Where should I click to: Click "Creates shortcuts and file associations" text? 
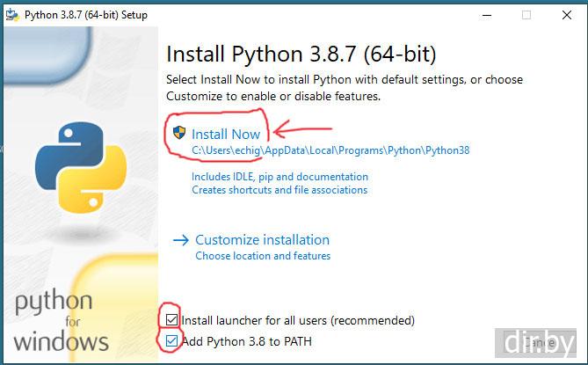[279, 190]
